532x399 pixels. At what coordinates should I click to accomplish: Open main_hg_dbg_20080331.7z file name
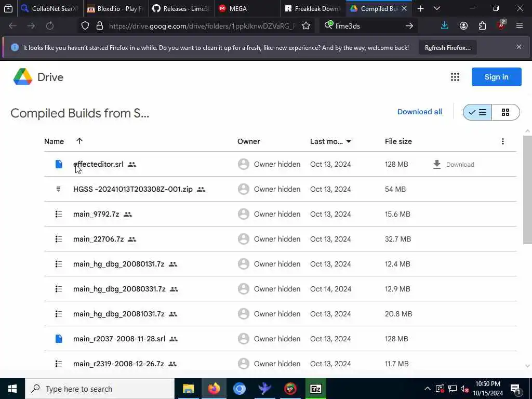[x=119, y=289]
